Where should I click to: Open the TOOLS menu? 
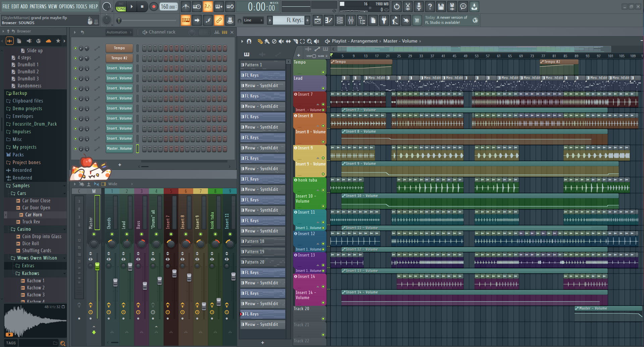81,6
